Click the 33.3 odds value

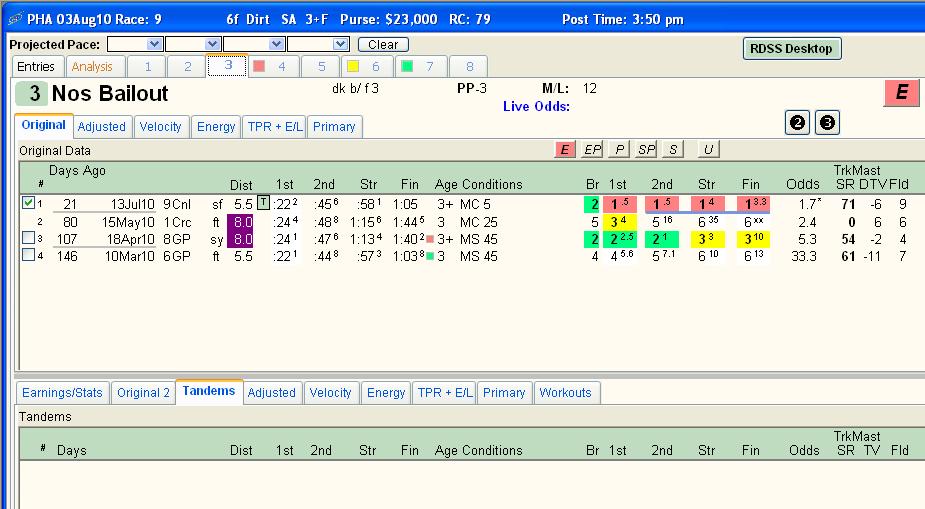tap(804, 257)
